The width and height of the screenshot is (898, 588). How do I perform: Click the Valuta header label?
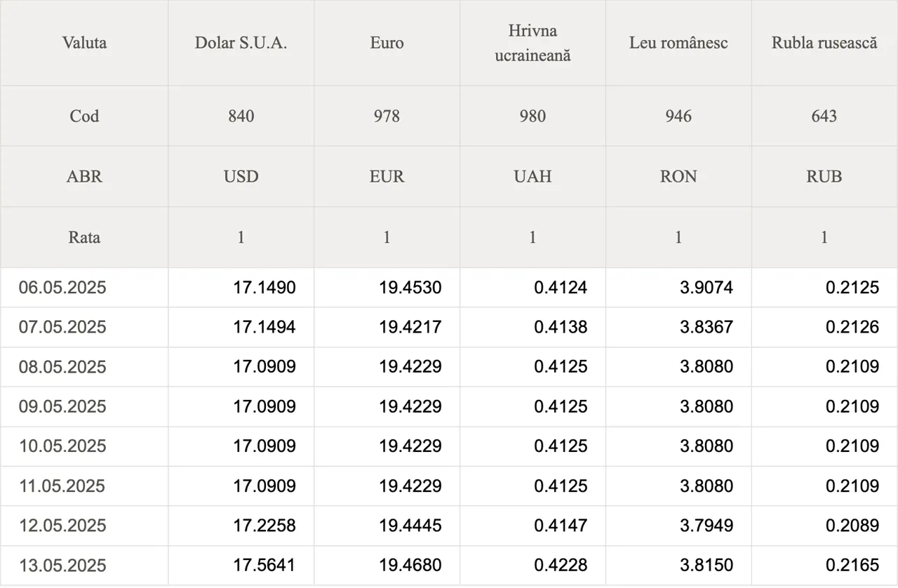click(x=84, y=43)
